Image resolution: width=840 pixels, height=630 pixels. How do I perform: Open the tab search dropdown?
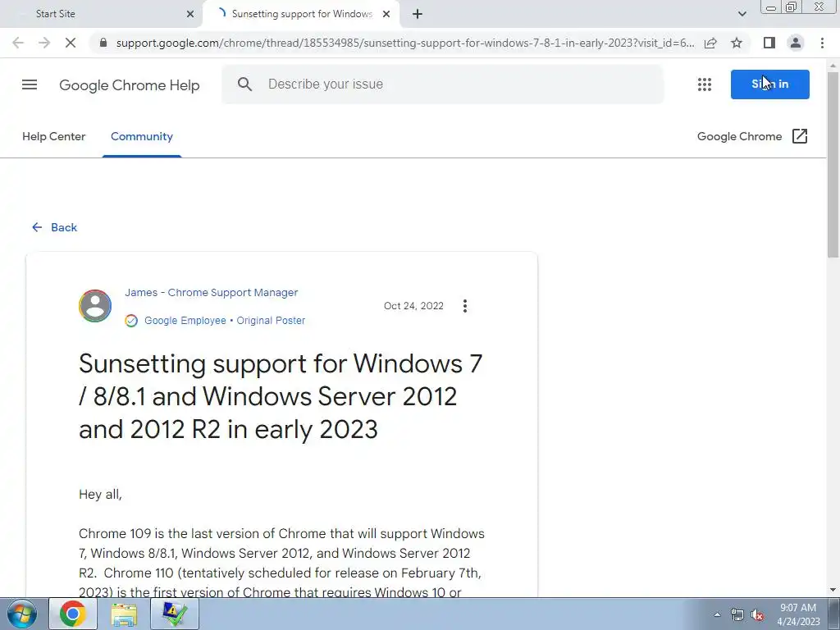click(742, 14)
